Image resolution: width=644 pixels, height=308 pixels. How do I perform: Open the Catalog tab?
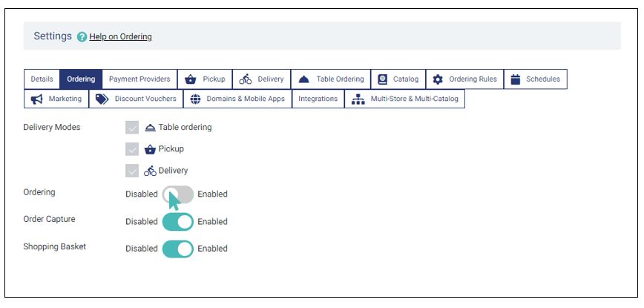[x=398, y=79]
